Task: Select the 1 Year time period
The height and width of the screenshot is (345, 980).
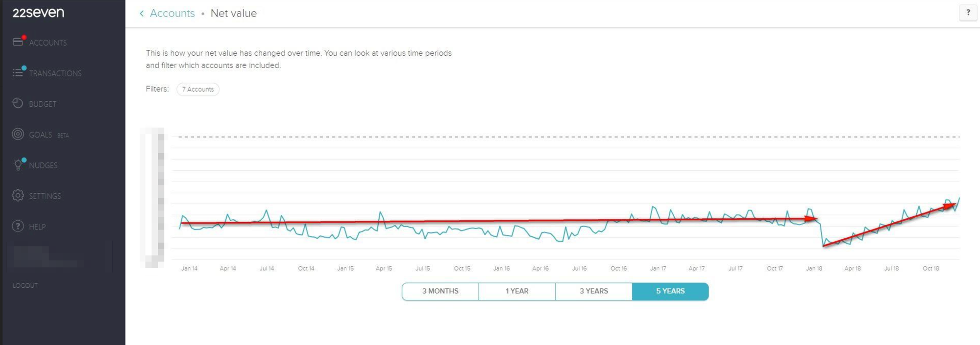Action: (x=517, y=291)
